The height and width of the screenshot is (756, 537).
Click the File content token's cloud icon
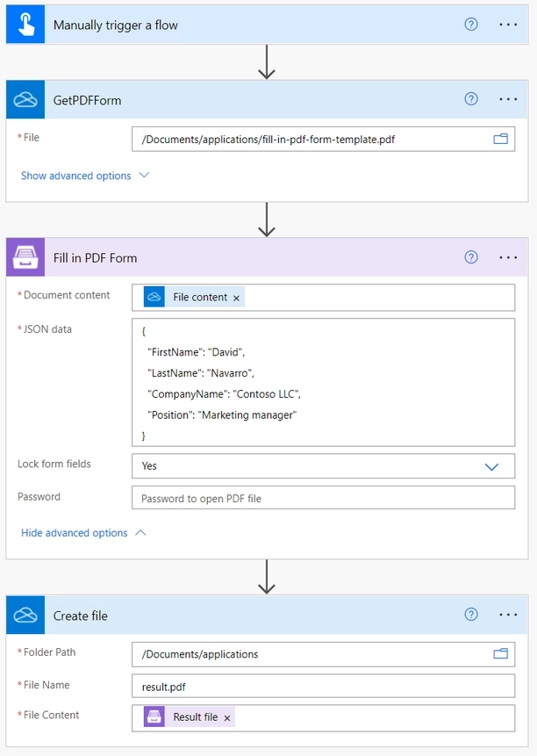154,297
